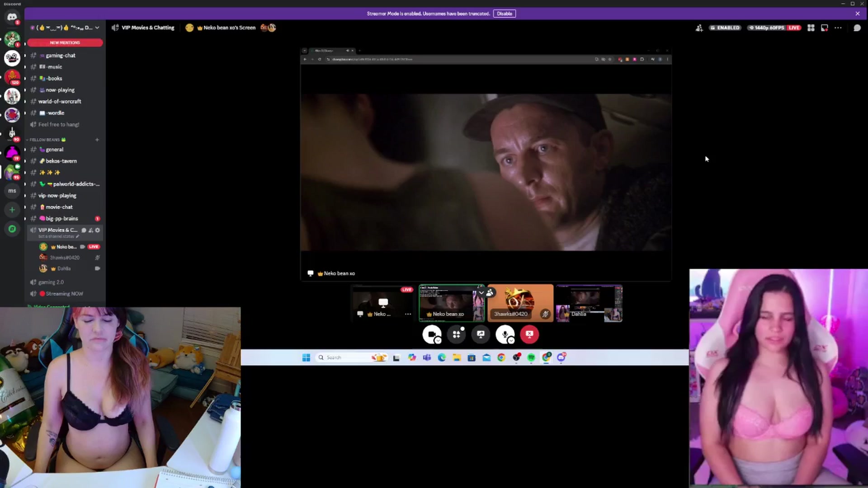Open more options in the call header

click(838, 28)
